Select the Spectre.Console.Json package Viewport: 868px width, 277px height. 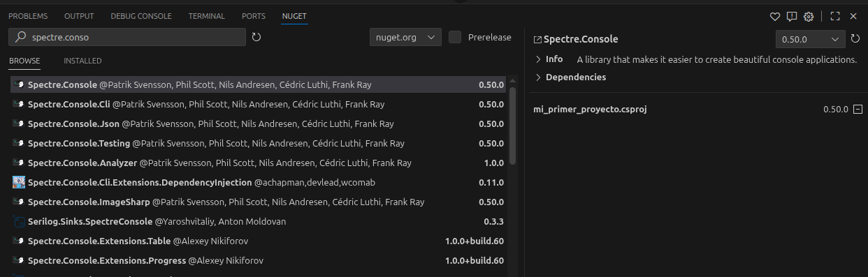click(x=259, y=124)
